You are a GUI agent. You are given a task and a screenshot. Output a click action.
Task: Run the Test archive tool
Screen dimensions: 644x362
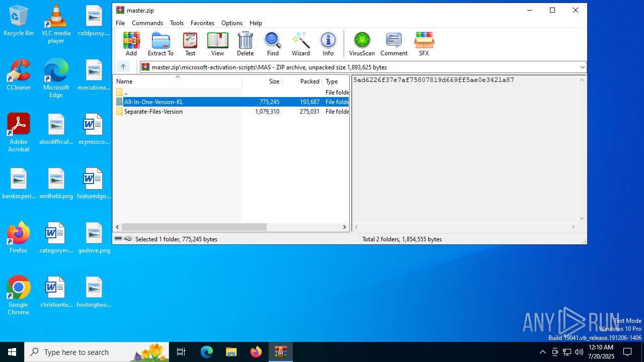point(190,44)
